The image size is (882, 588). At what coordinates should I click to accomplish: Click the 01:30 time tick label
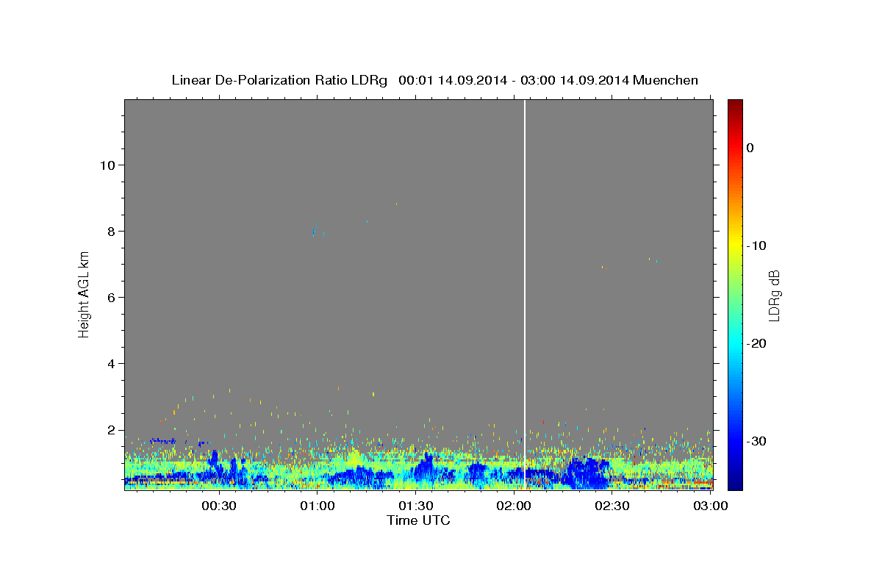415,506
